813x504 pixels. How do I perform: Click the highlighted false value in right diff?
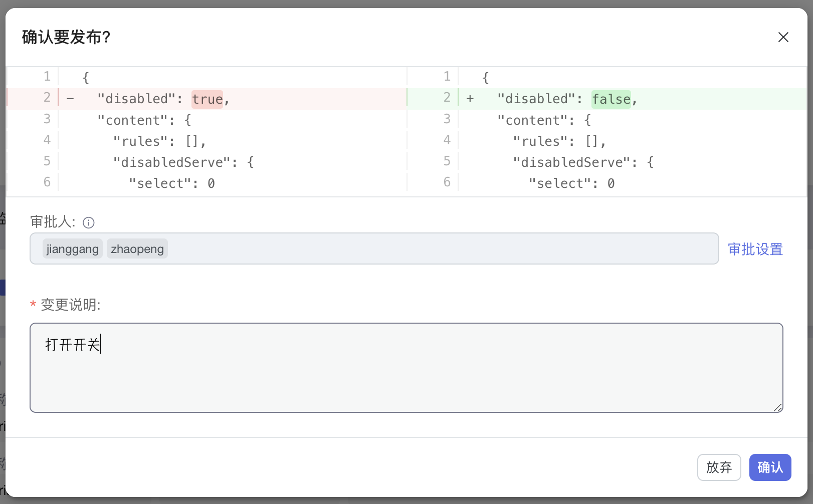click(x=611, y=99)
